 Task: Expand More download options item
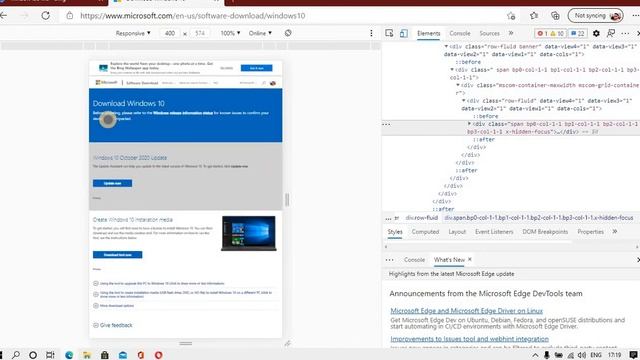tap(117, 306)
